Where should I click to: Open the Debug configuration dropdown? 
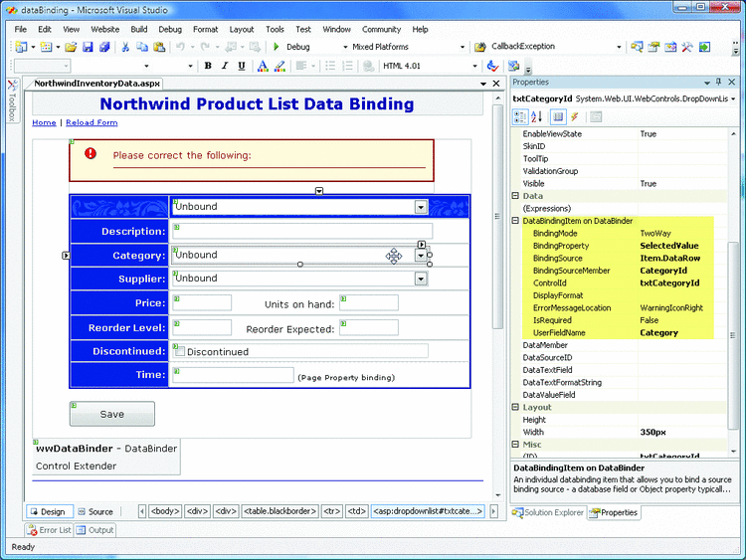click(345, 47)
